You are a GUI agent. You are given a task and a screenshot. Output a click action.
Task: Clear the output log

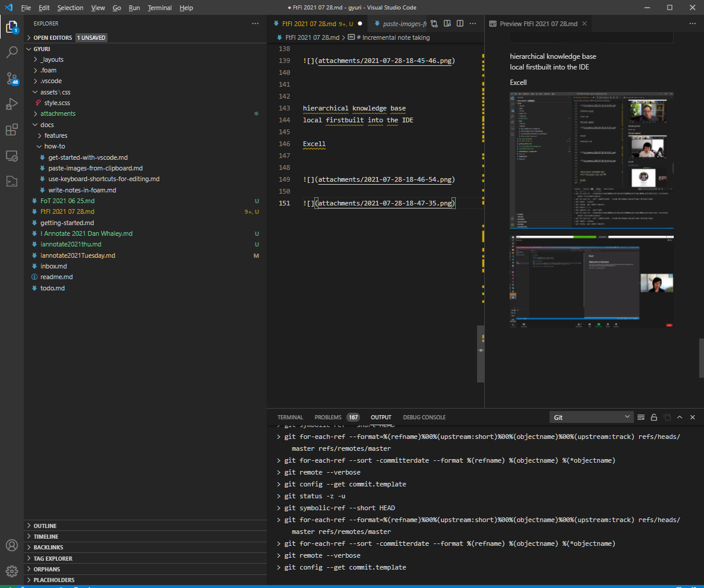[640, 418]
